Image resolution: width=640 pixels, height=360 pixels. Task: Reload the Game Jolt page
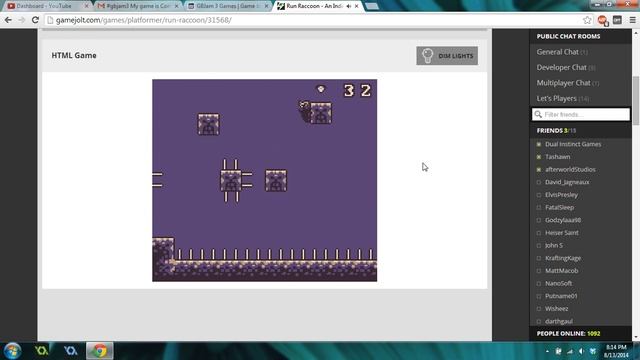point(35,20)
